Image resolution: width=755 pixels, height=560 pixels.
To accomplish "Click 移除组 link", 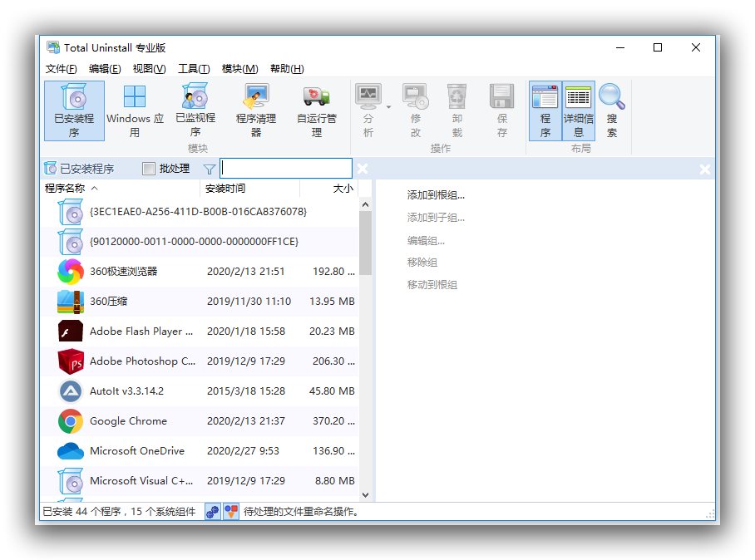I will coord(422,263).
